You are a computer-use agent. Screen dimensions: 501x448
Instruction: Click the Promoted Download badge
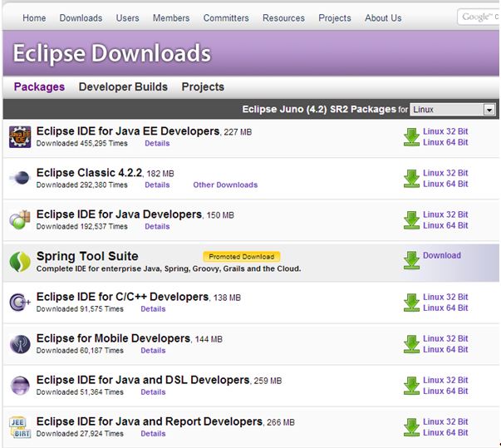point(242,257)
